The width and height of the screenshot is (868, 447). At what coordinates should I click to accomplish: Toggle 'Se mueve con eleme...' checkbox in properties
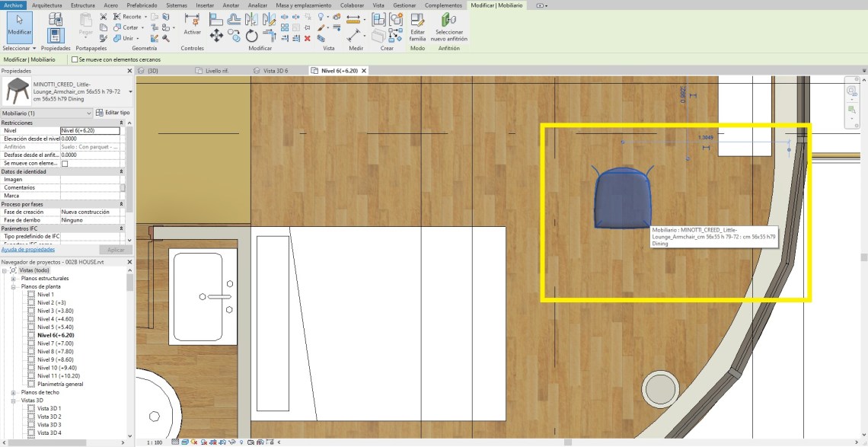(65, 164)
